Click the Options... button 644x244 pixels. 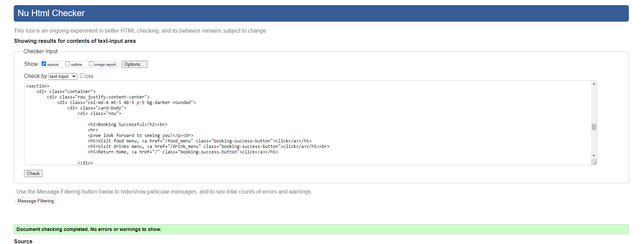134,65
